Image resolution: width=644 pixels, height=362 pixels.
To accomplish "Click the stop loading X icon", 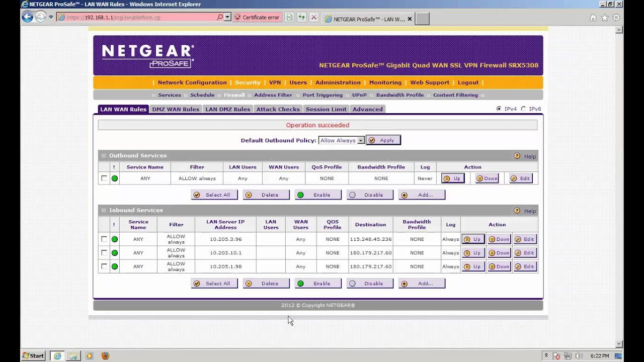I will point(314,17).
